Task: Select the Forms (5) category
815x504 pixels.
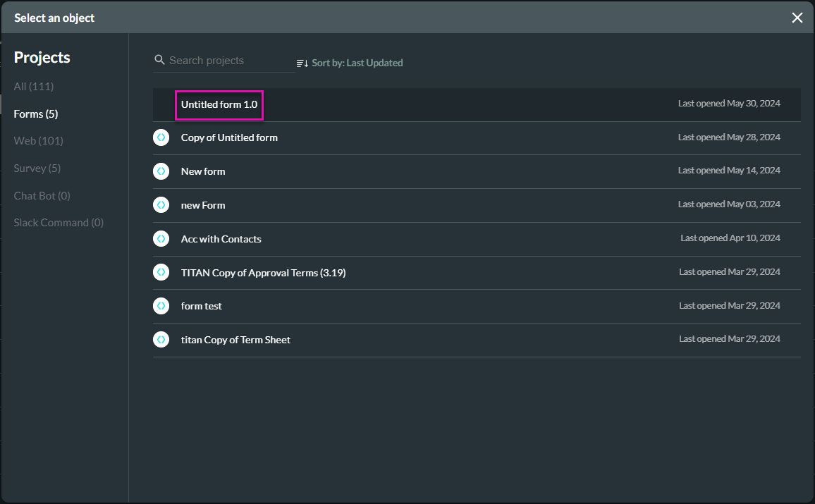Action: [34, 113]
